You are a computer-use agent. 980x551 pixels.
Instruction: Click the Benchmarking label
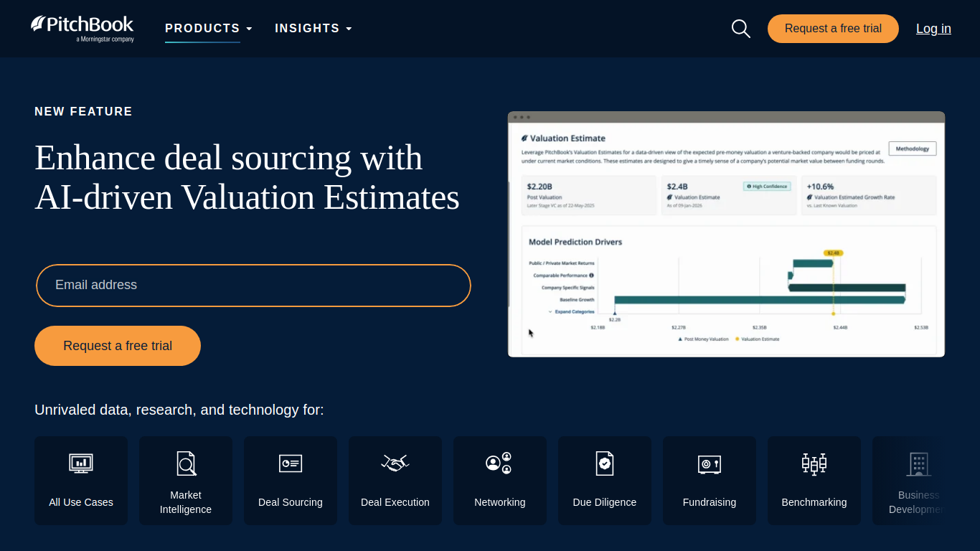pyautogui.click(x=814, y=502)
